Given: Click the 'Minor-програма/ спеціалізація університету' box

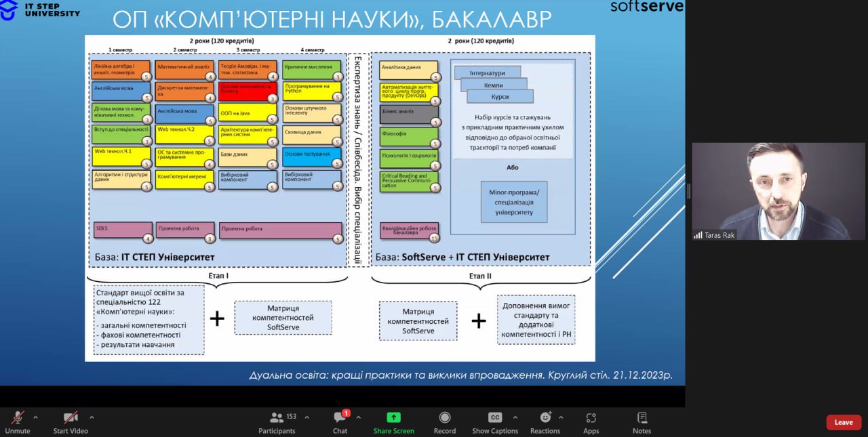Looking at the screenshot, I should point(515,202).
